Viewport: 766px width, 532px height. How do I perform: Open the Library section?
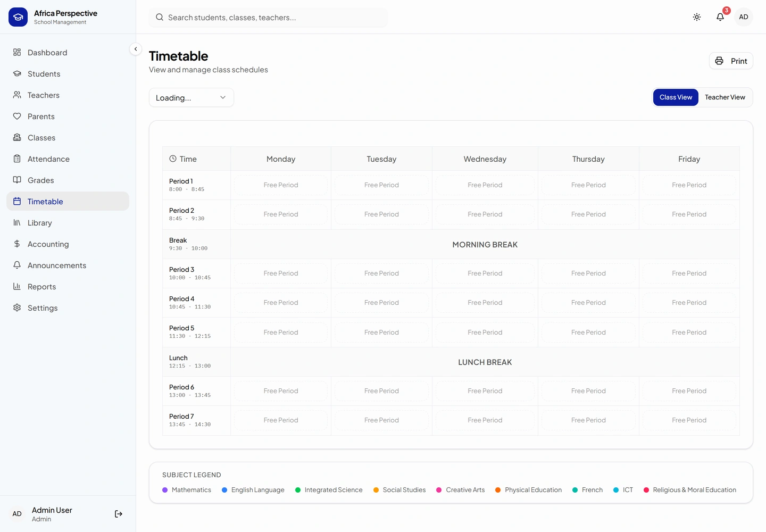(x=68, y=222)
